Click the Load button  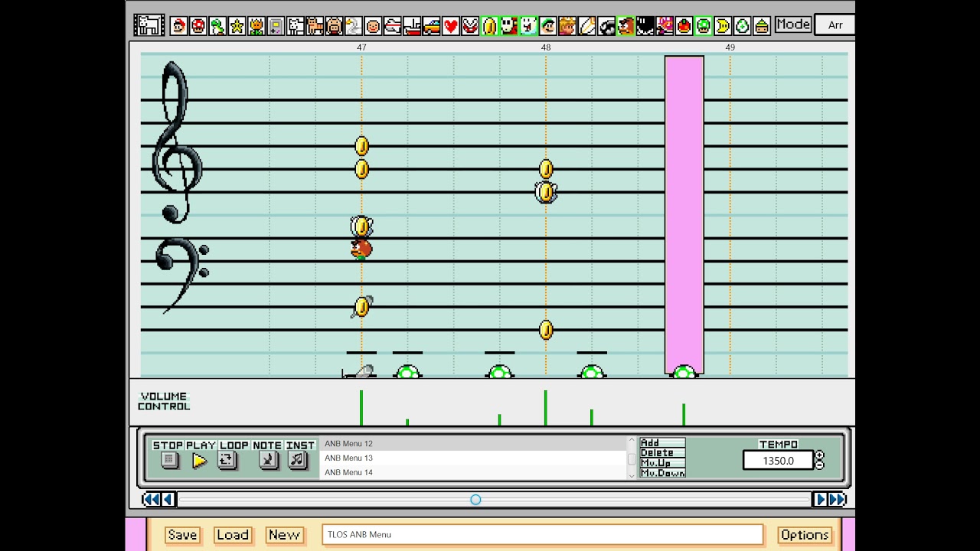[x=232, y=535]
